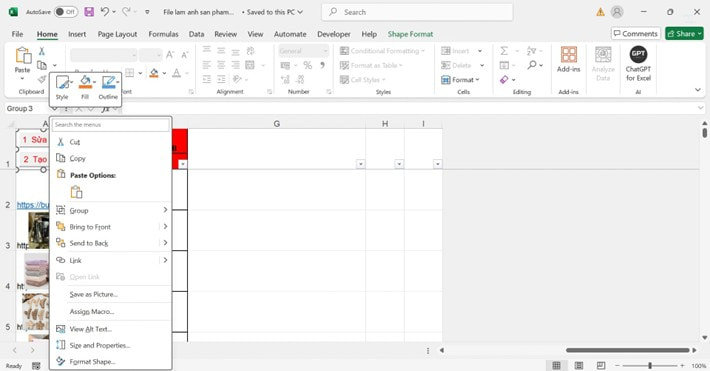This screenshot has height=371, width=710.
Task: Click the Paste clipboard icon in ribbon
Action: (x=23, y=56)
